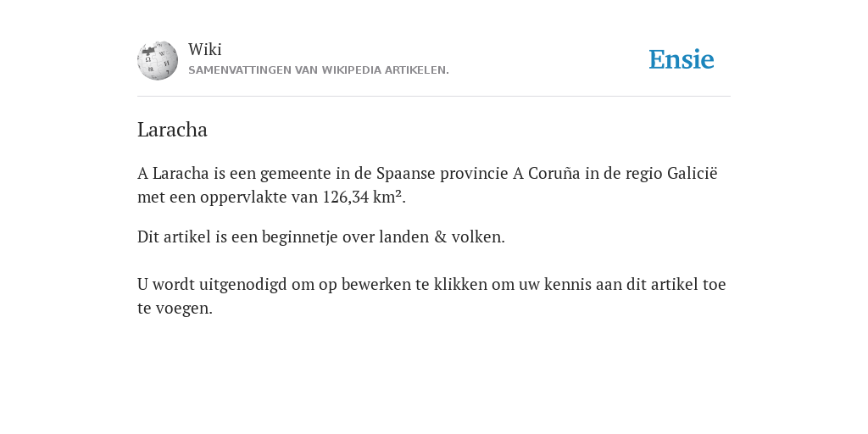The width and height of the screenshot is (868, 434).
Task: Click the word 'bewerken' in the invitation text
Action: [x=376, y=284]
